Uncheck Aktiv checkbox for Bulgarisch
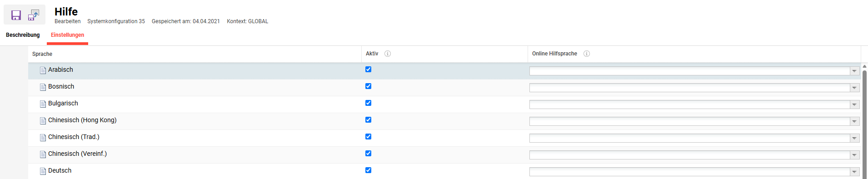The width and height of the screenshot is (868, 179). [x=368, y=103]
